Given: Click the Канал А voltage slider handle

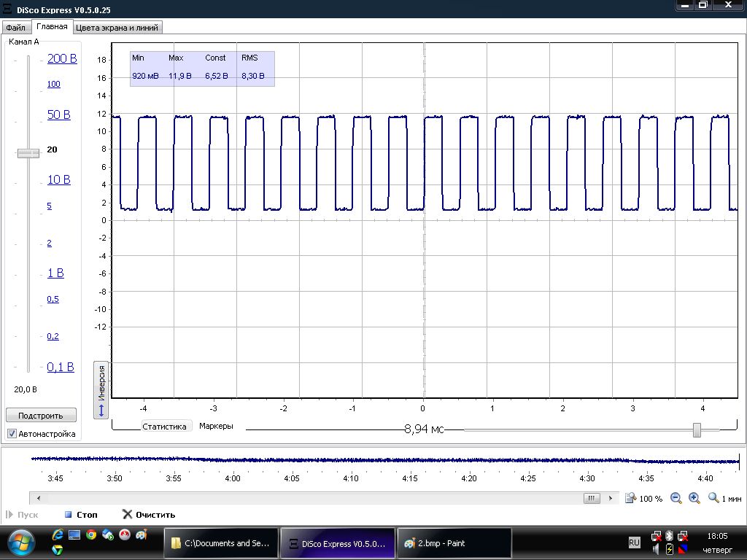Looking at the screenshot, I should pyautogui.click(x=28, y=153).
